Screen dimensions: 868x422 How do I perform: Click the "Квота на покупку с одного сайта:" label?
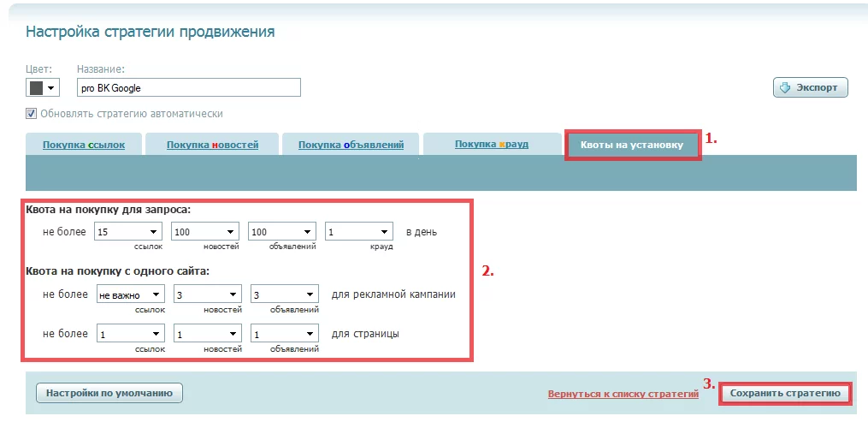click(x=118, y=271)
